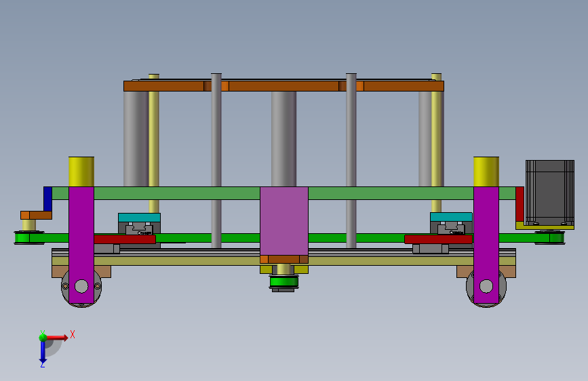Select the orange bracket below the blue part

pos(36,216)
